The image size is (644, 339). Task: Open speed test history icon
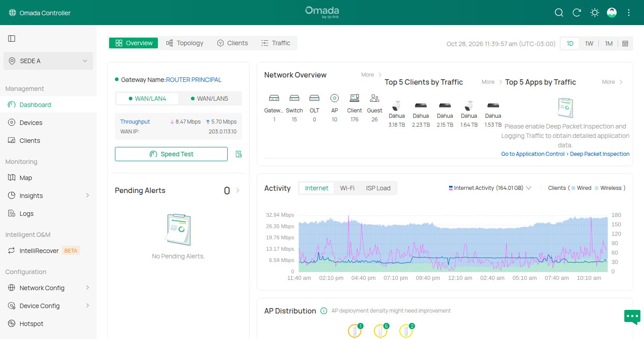[239, 154]
